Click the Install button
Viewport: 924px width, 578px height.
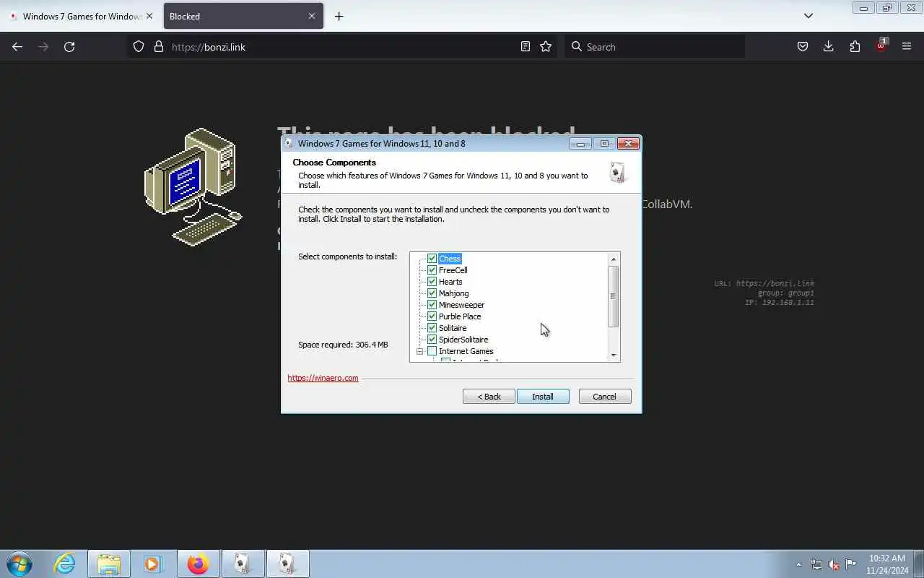(x=543, y=397)
